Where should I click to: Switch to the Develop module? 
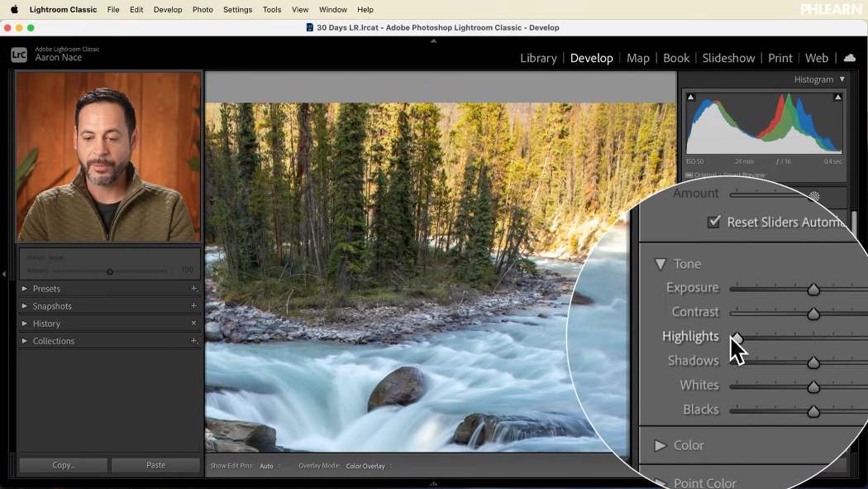tap(591, 58)
